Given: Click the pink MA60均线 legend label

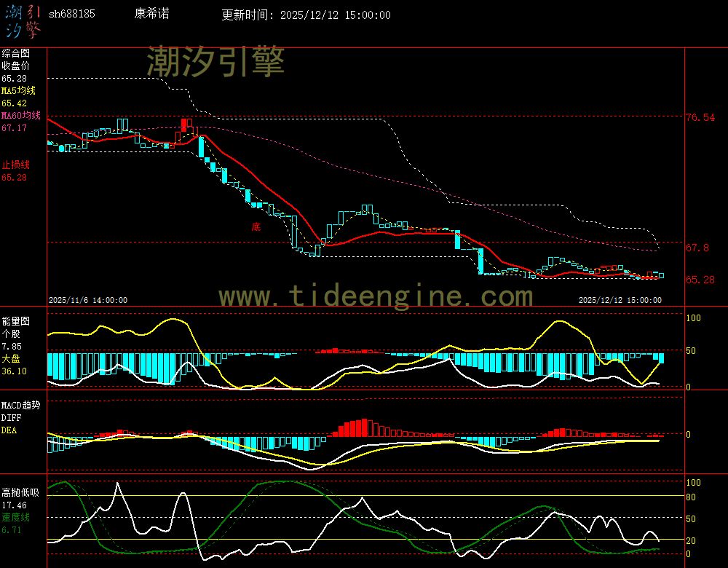Looking at the screenshot, I should [20, 116].
